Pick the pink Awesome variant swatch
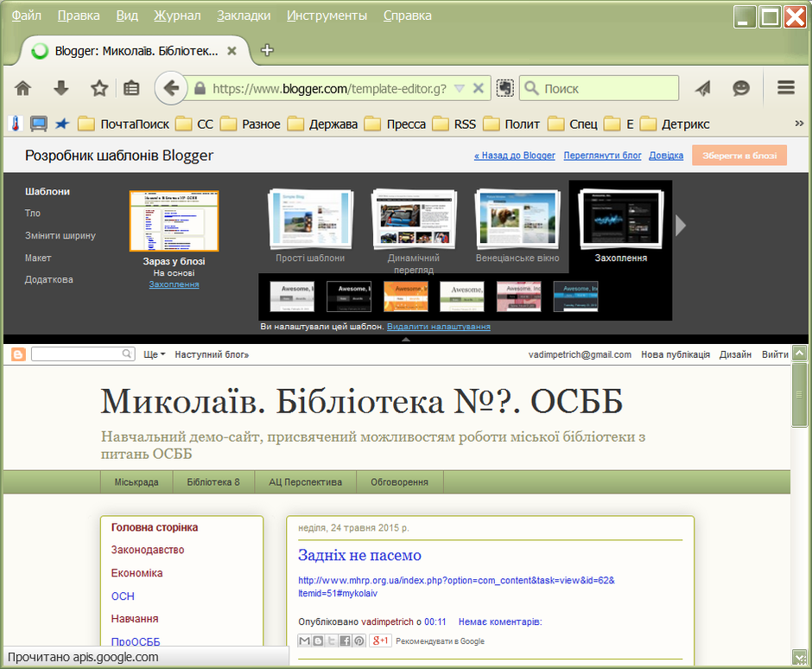 [519, 296]
